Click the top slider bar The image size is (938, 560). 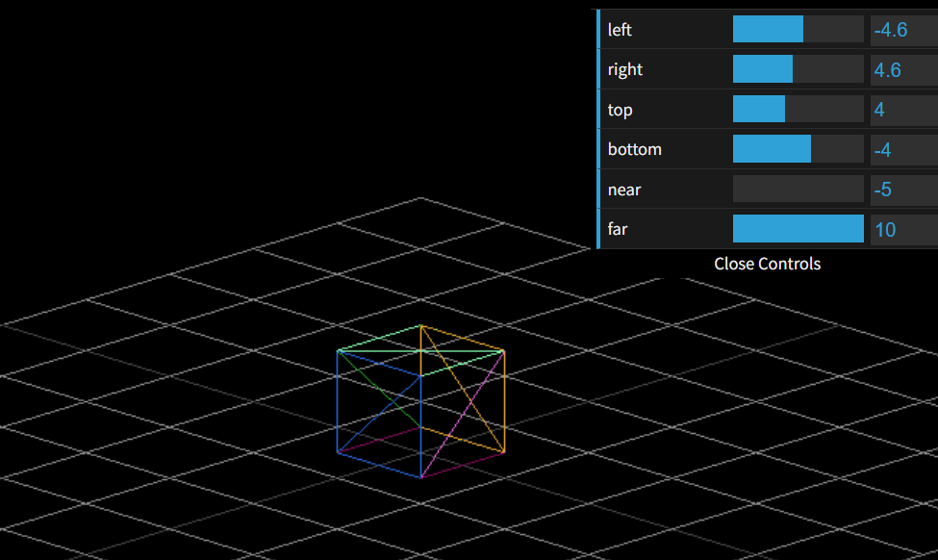798,109
